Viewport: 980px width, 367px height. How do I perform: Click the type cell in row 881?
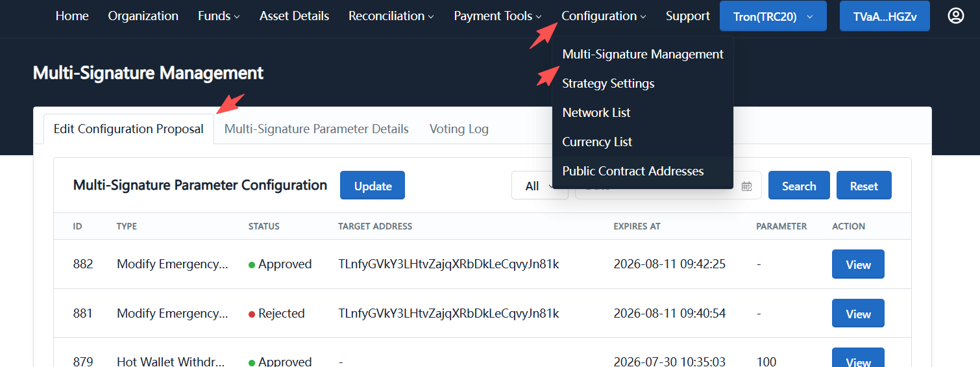pos(172,314)
